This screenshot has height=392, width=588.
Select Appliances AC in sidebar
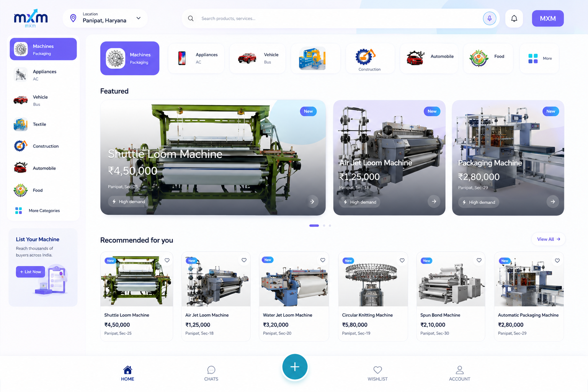pos(43,75)
